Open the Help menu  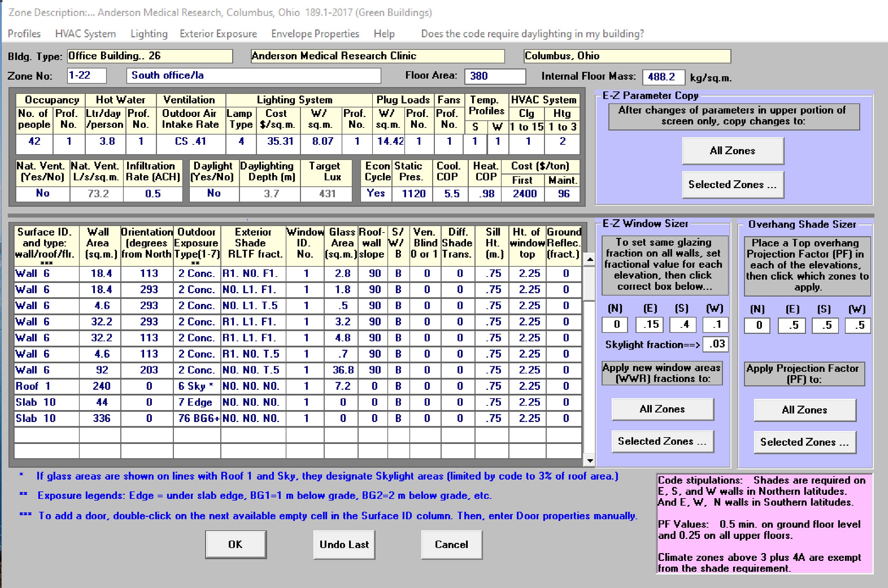(384, 34)
